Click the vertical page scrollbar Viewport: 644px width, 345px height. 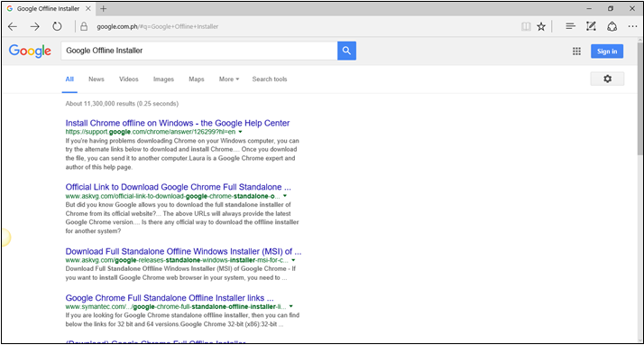pyautogui.click(x=640, y=98)
